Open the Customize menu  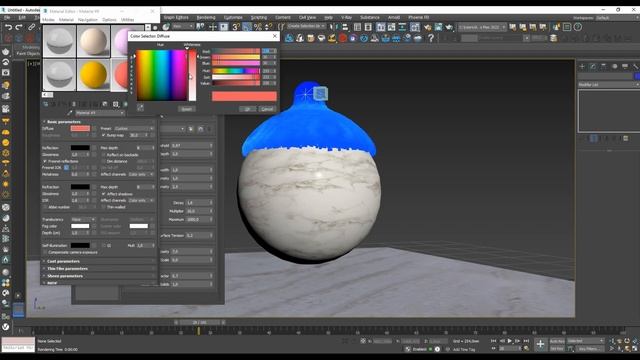(233, 18)
